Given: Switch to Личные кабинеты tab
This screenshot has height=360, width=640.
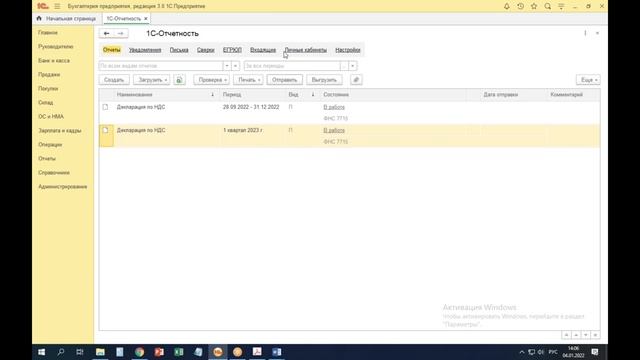Looking at the screenshot, I should click(x=306, y=50).
